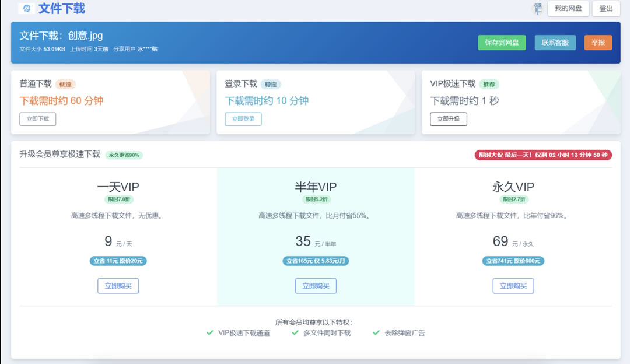This screenshot has height=364, width=630.
Task: Purchase 永久VIP with 立即购买
Action: (x=513, y=286)
